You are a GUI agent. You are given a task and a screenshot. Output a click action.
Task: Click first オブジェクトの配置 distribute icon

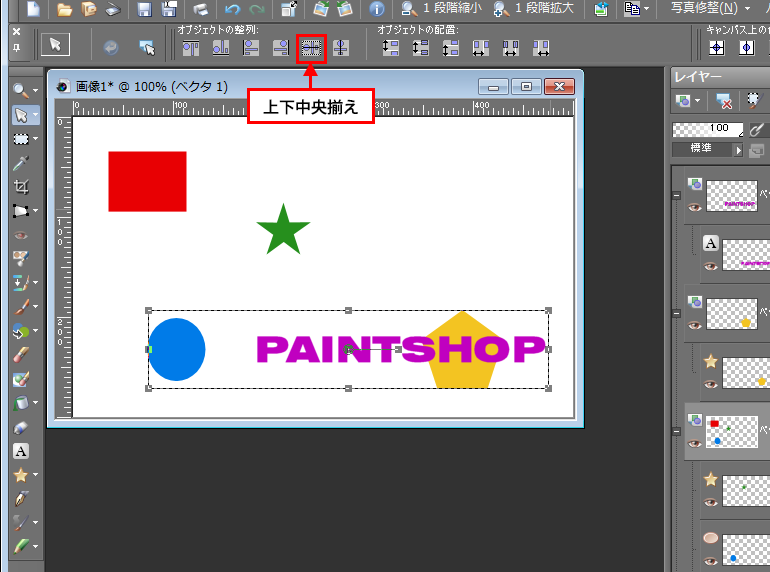point(390,48)
